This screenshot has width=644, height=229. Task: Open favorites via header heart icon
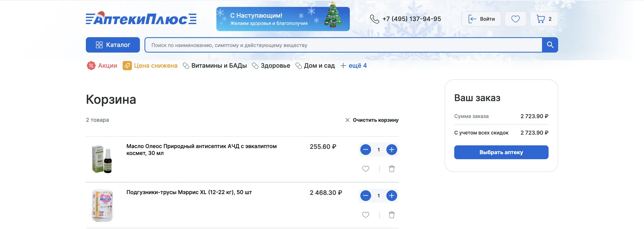tap(515, 19)
